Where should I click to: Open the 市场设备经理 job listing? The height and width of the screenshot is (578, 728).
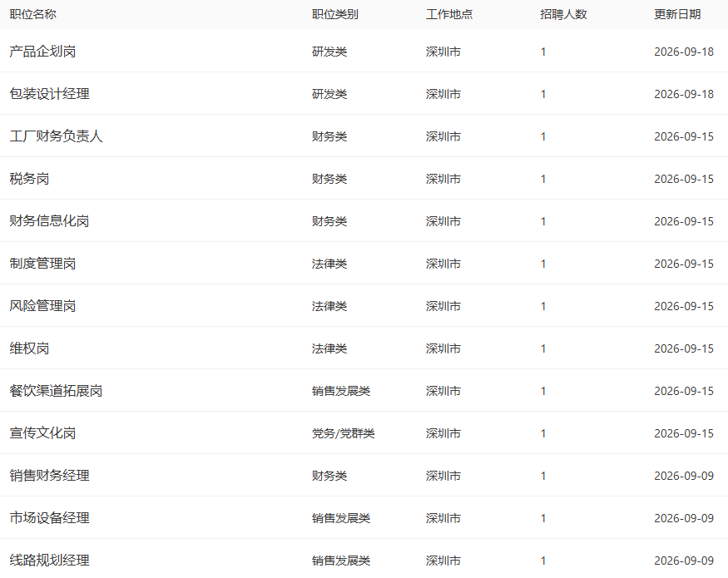pyautogui.click(x=49, y=518)
